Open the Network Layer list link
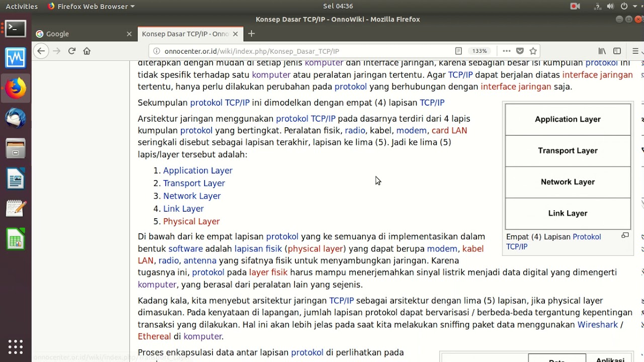 coord(192,196)
